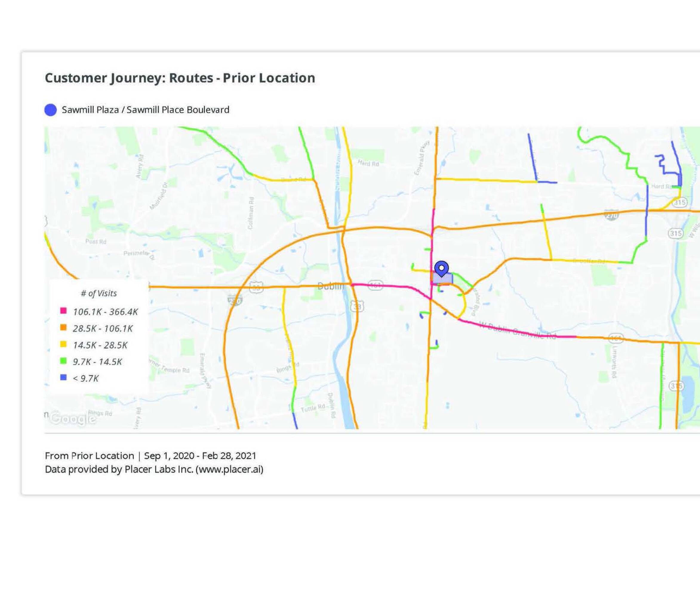Click the Customer Journey: Routes title

[x=180, y=78]
